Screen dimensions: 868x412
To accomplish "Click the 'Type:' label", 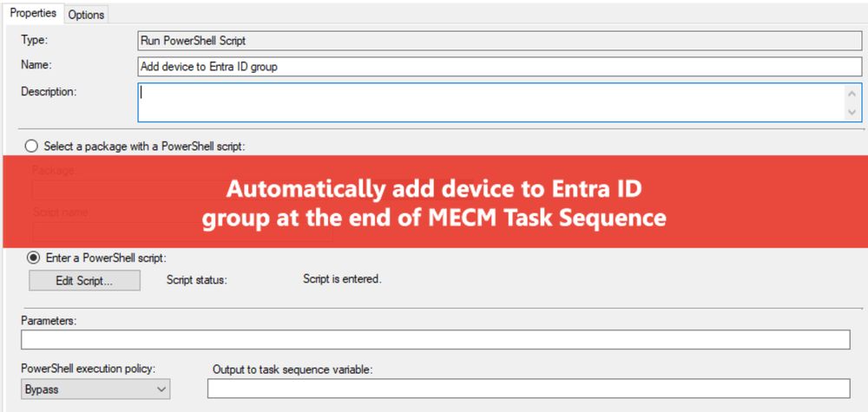I will (35, 40).
